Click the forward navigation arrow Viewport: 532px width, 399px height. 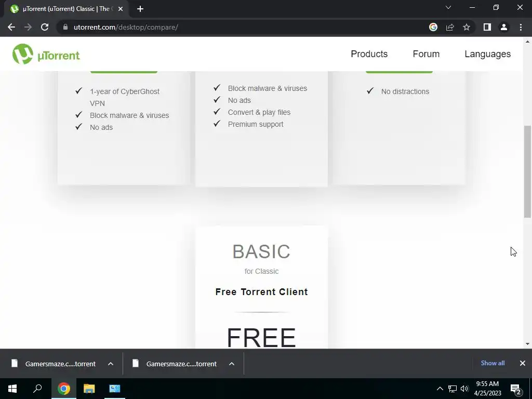click(x=28, y=27)
